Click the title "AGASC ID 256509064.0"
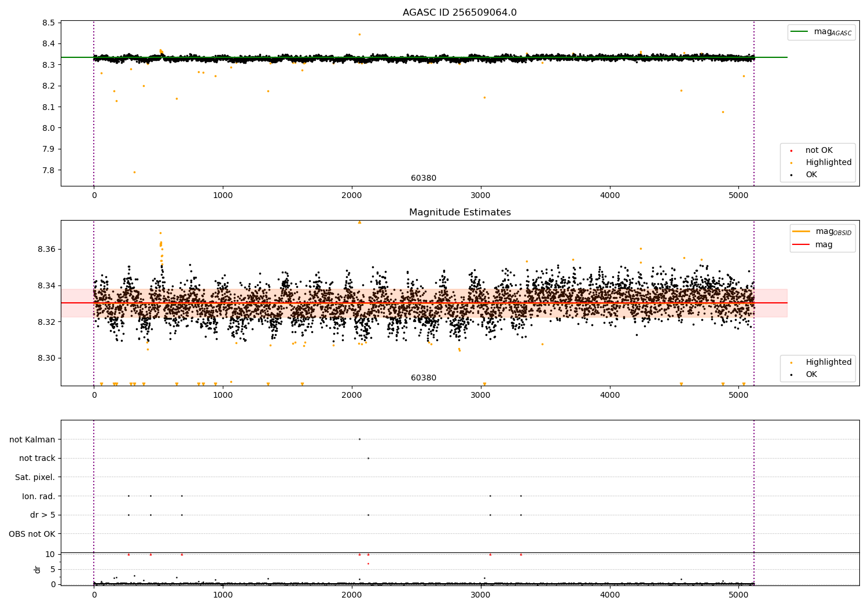The width and height of the screenshot is (868, 608). click(x=459, y=13)
